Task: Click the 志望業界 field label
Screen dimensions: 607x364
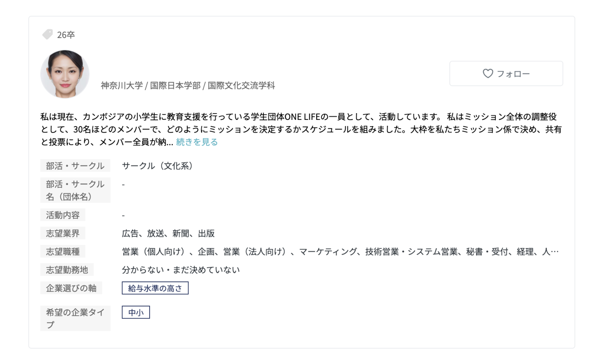Action: coord(63,233)
